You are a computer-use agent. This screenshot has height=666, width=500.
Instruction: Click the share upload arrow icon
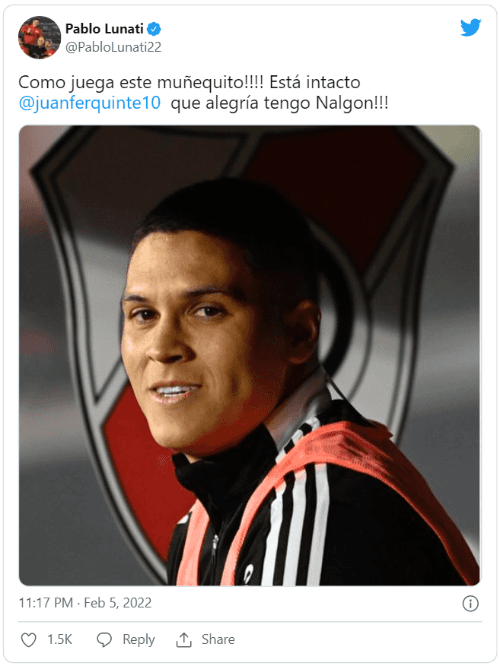coord(184,640)
